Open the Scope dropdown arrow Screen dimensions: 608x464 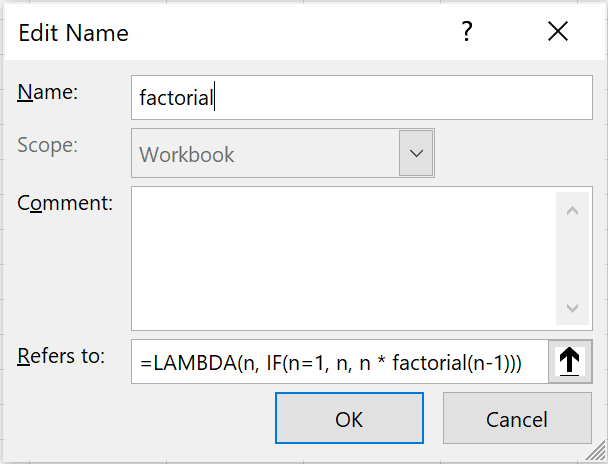click(x=417, y=154)
